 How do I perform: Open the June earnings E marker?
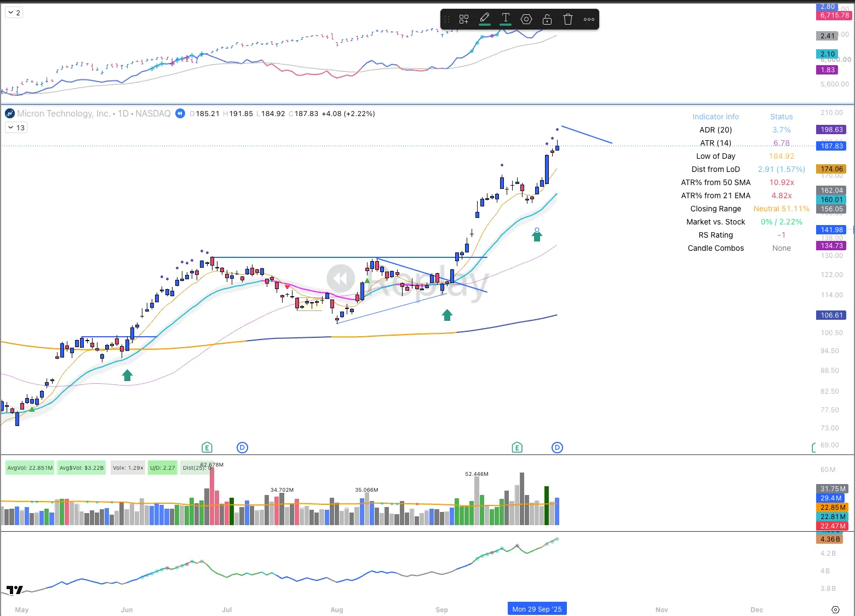(207, 448)
